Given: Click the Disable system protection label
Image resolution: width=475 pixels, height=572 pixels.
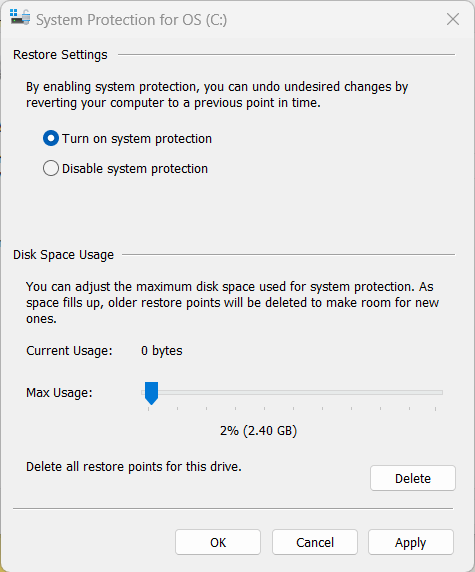Looking at the screenshot, I should (135, 169).
